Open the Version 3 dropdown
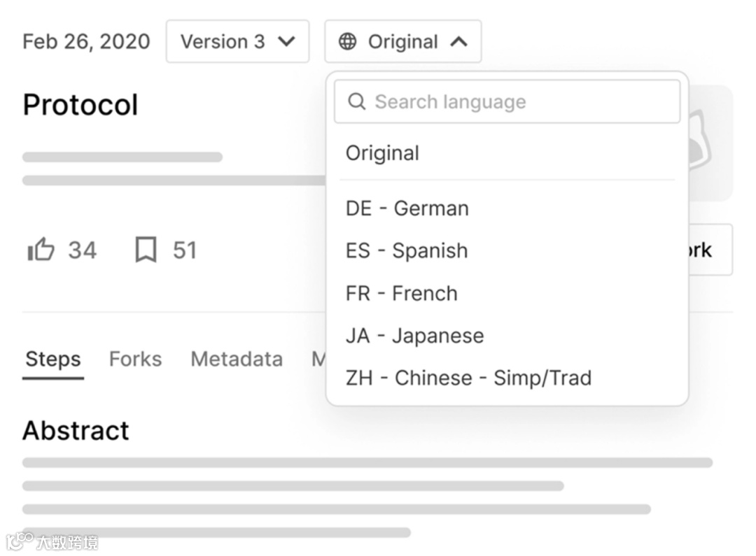This screenshot has height=556, width=756. coord(237,42)
